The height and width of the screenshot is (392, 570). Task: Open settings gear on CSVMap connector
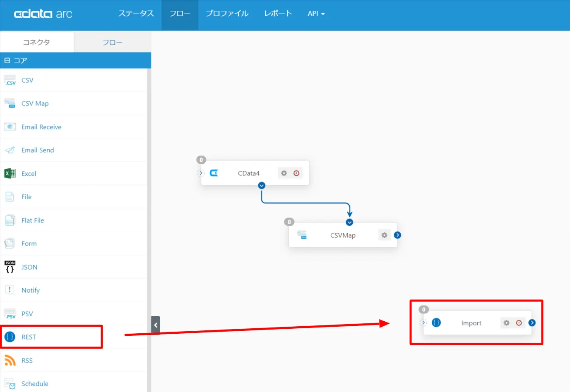click(384, 235)
